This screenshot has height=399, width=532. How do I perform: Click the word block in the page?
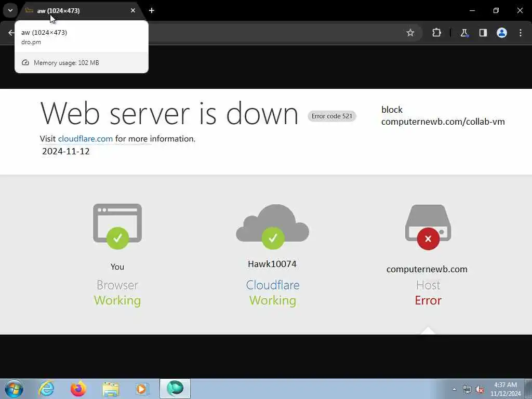pos(392,110)
